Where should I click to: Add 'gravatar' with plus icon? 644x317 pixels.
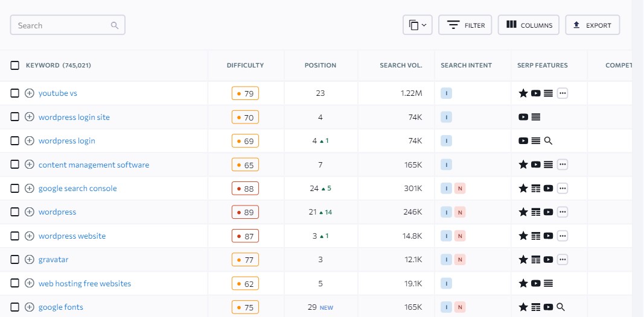pyautogui.click(x=29, y=260)
